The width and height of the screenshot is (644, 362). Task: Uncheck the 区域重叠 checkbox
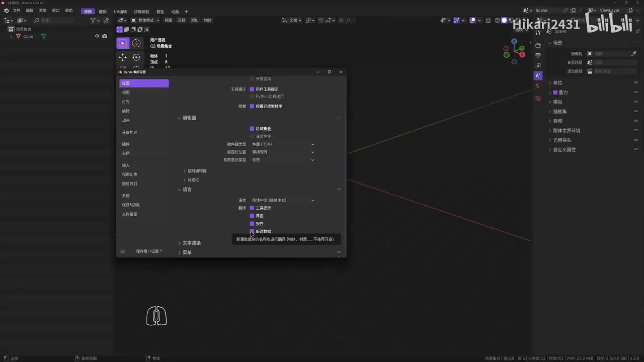252,129
